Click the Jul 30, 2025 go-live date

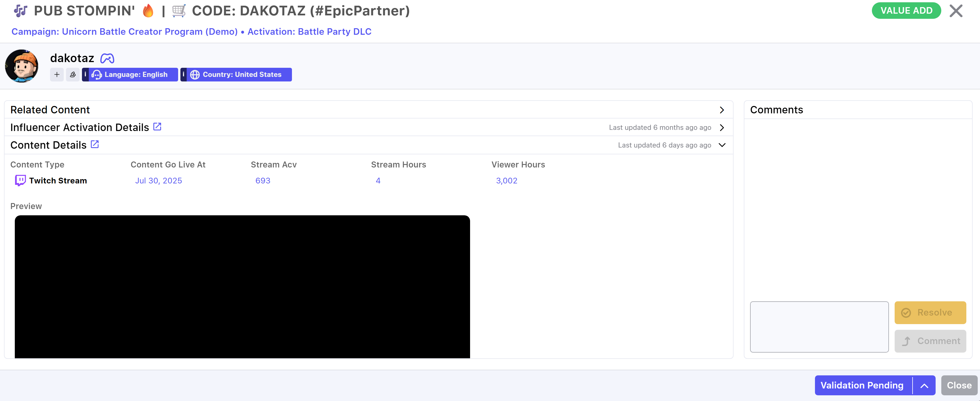pos(159,181)
